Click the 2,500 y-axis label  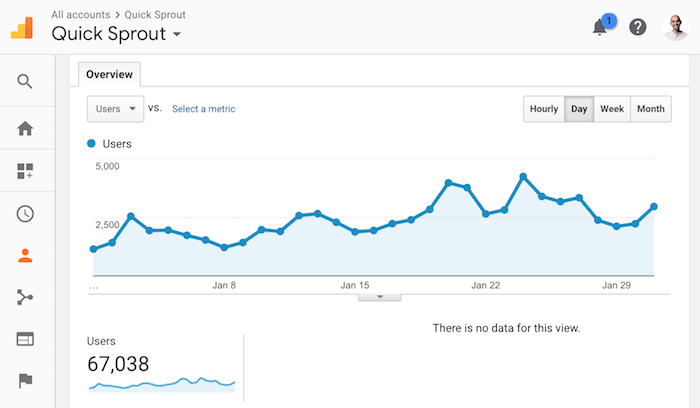(x=107, y=225)
